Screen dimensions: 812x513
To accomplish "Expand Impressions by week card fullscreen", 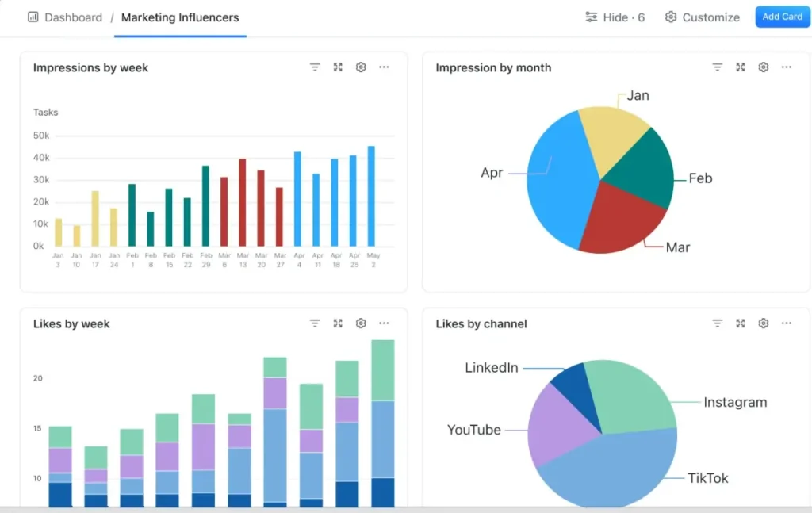I will [338, 67].
